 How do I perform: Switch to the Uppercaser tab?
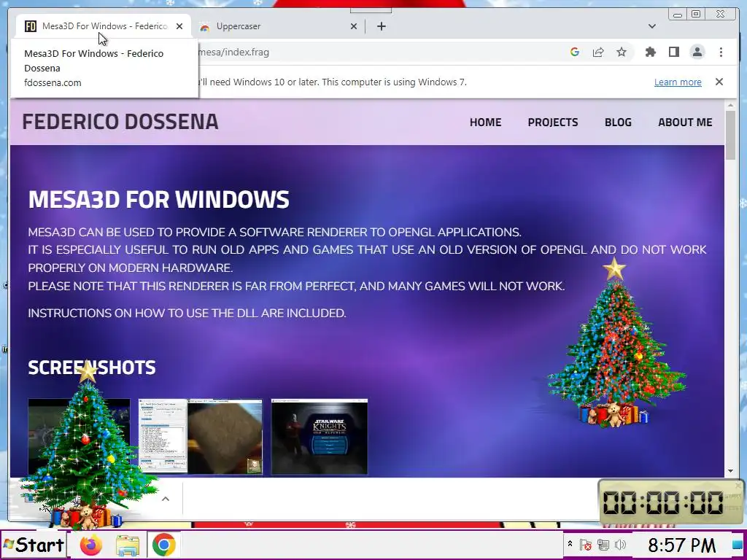click(275, 26)
